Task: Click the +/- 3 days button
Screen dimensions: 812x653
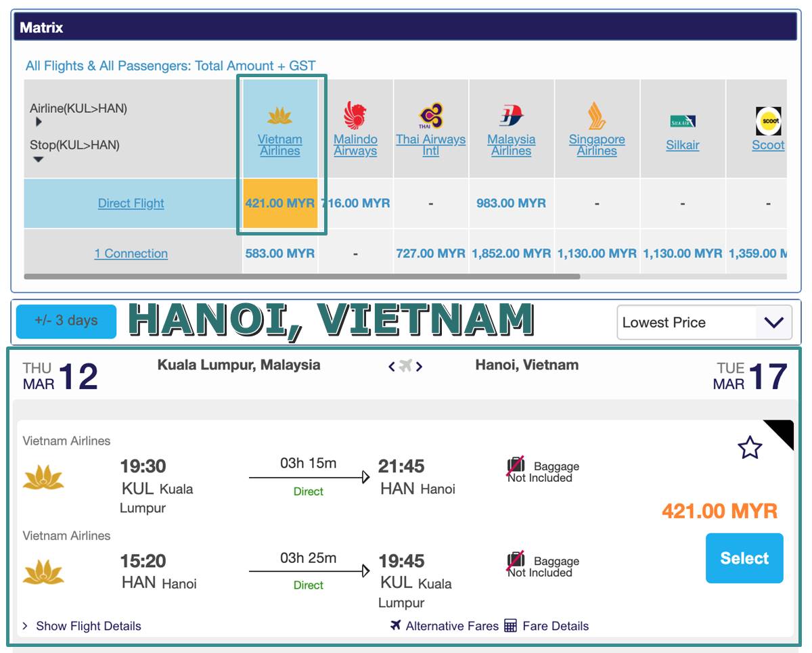Action: [x=66, y=321]
